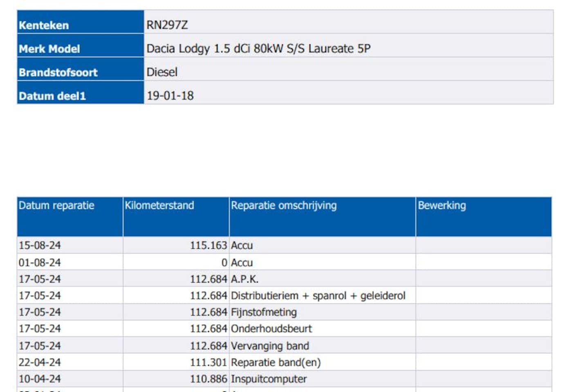Viewport: 583px width, 392px height.
Task: Select the 115.163 kilometer reading
Action: coord(208,245)
